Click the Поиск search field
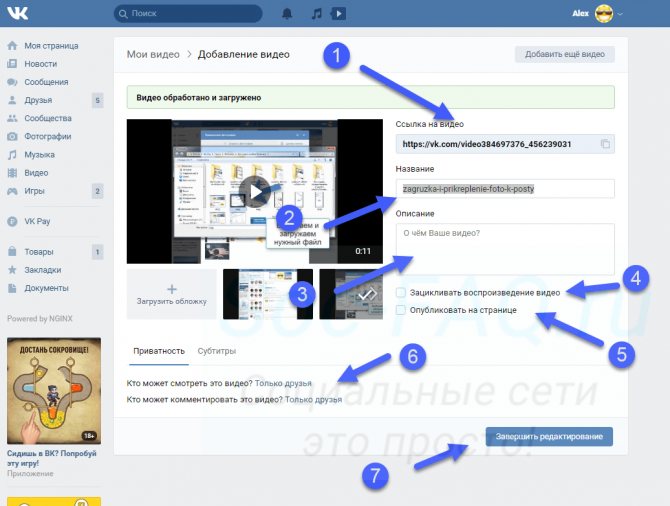The width and height of the screenshot is (670, 506). 188,14
